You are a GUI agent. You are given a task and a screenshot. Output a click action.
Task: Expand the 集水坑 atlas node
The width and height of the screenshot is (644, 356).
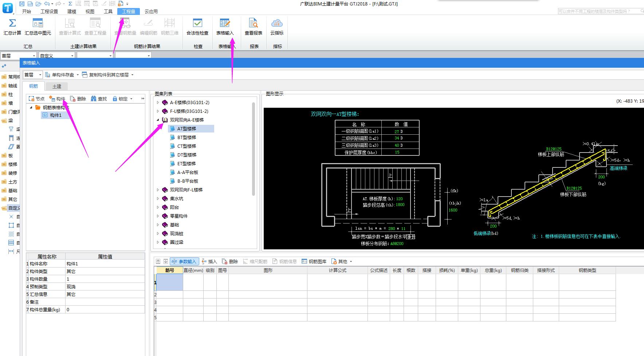coord(158,199)
